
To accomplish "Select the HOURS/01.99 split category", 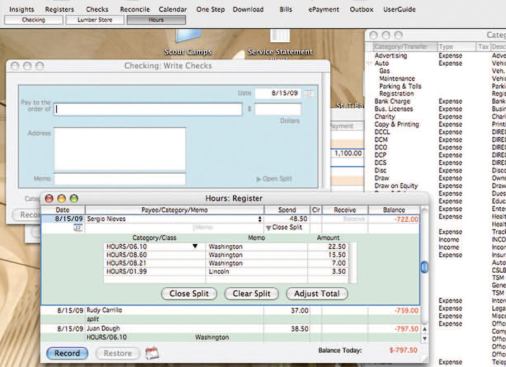I will tap(126, 272).
